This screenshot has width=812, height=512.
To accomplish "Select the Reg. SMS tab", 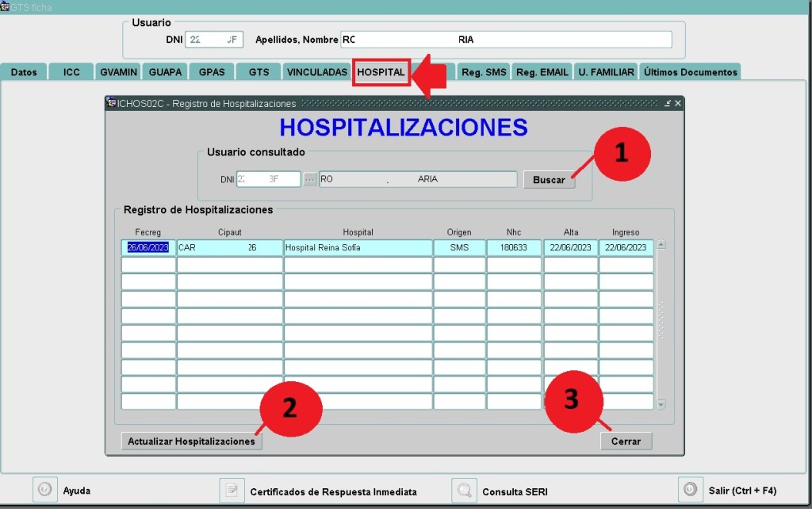I will (x=484, y=72).
